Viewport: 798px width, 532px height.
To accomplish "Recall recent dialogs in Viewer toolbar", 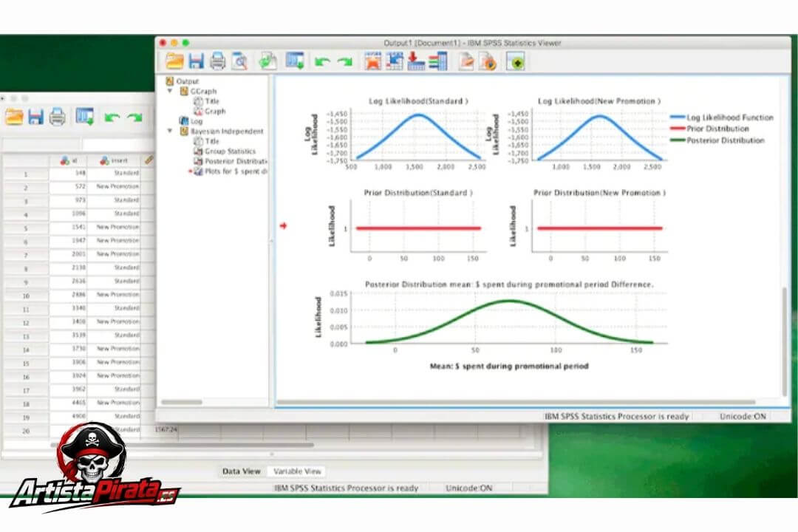I will [295, 61].
